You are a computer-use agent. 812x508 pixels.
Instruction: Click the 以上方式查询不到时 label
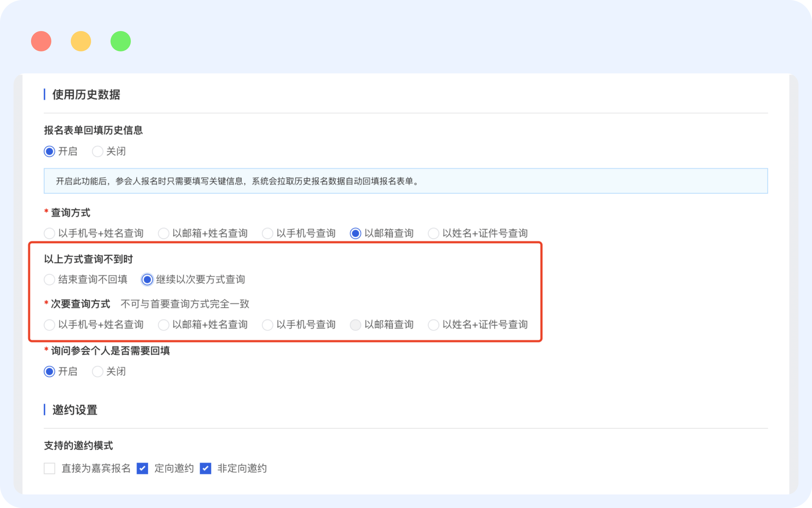88,259
